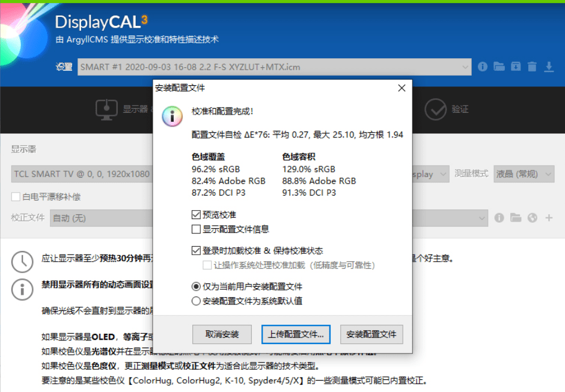Open the load settings folder icon
Image resolution: width=565 pixels, height=392 pixels.
pos(499,67)
